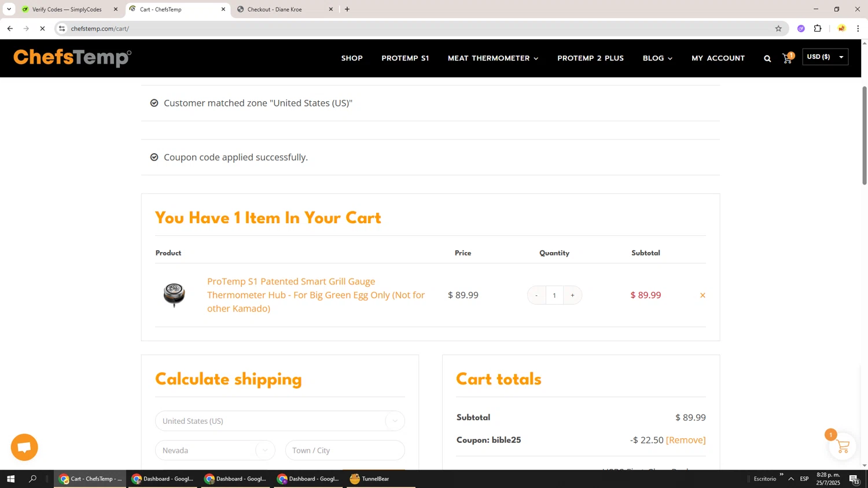Close the Verify Codes — SimplyCodes tab
Image resolution: width=868 pixels, height=488 pixels.
116,9
